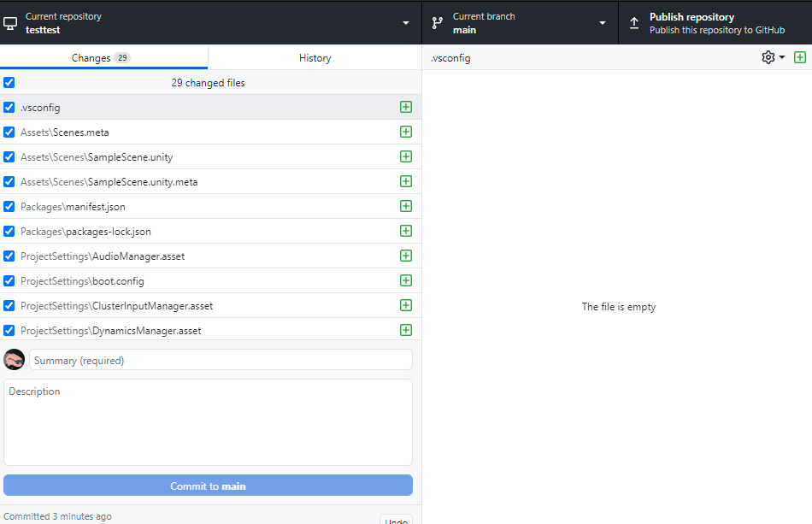Viewport: 812px width, 524px height.
Task: Open the Current branch dropdown
Action: point(602,21)
